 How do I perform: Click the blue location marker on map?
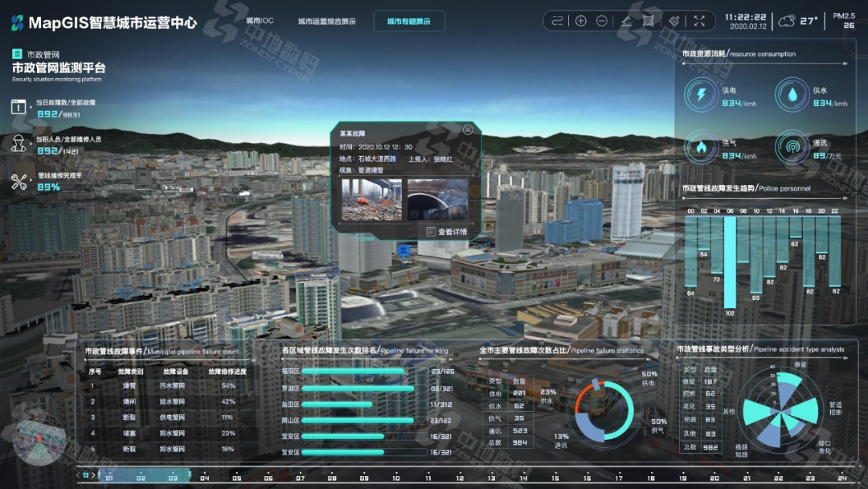(x=404, y=252)
